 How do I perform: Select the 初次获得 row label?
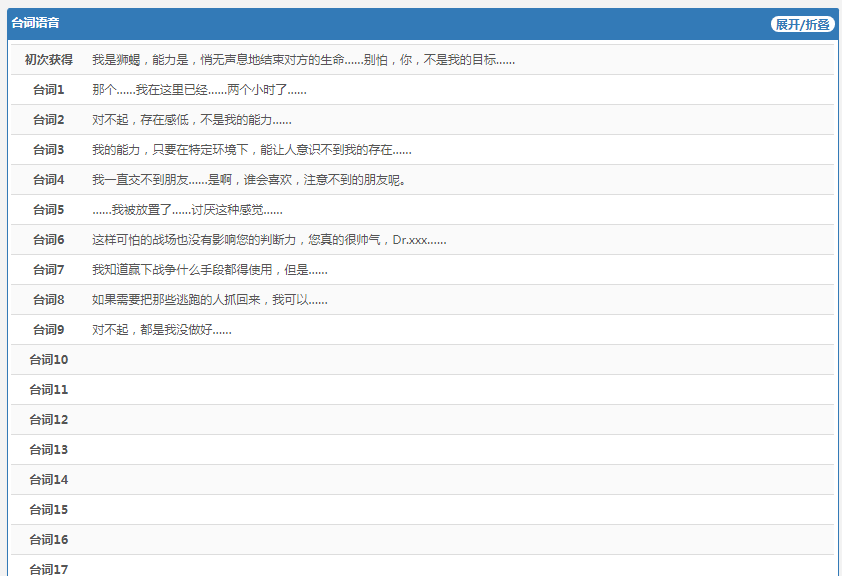coord(48,60)
